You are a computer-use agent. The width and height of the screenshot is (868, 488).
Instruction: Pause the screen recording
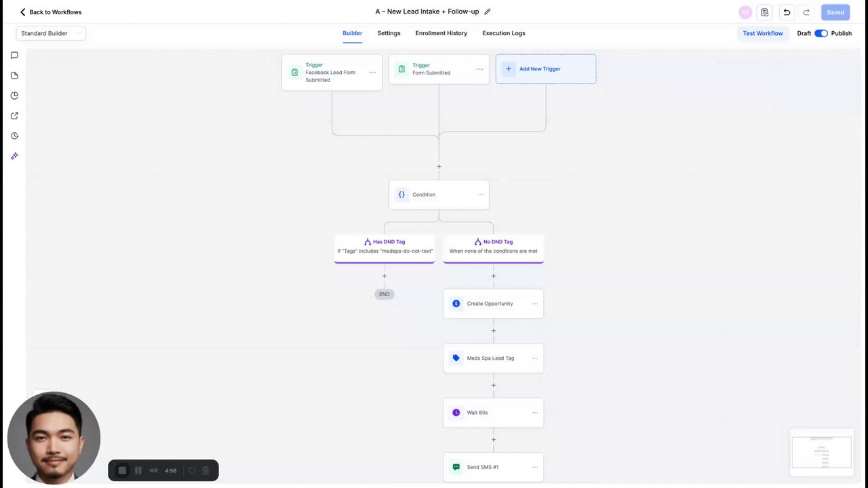[138, 470]
